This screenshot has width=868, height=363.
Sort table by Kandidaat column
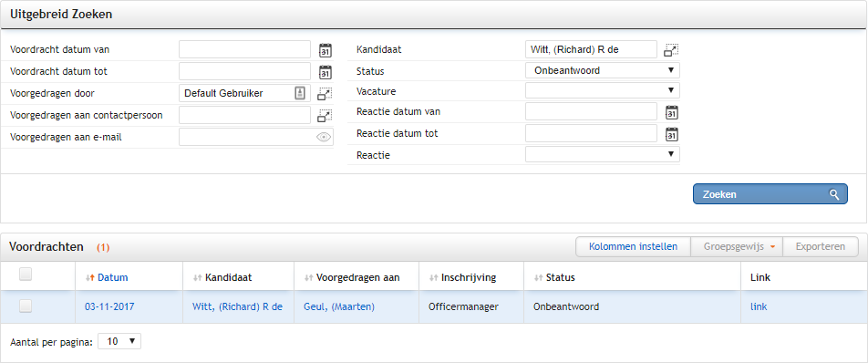pos(222,278)
